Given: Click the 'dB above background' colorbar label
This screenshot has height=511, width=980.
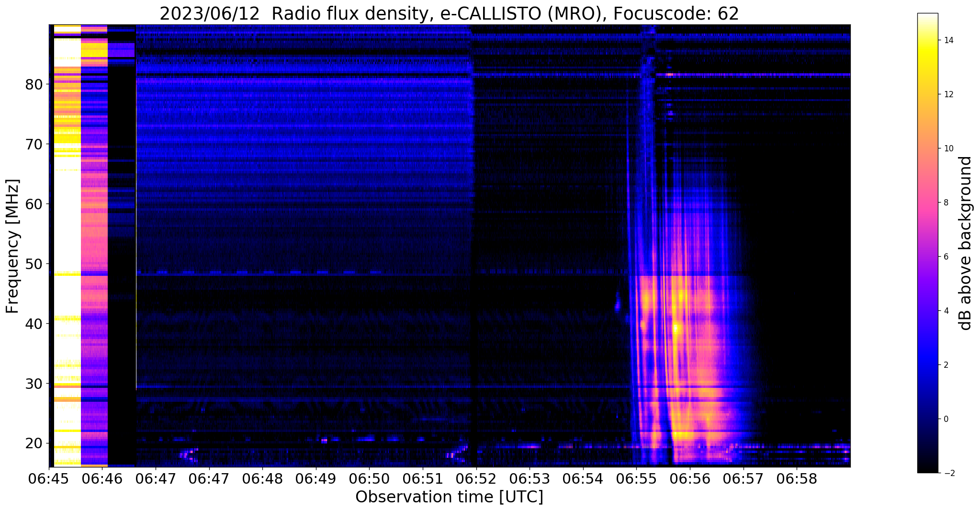Looking at the screenshot, I should pyautogui.click(x=966, y=243).
